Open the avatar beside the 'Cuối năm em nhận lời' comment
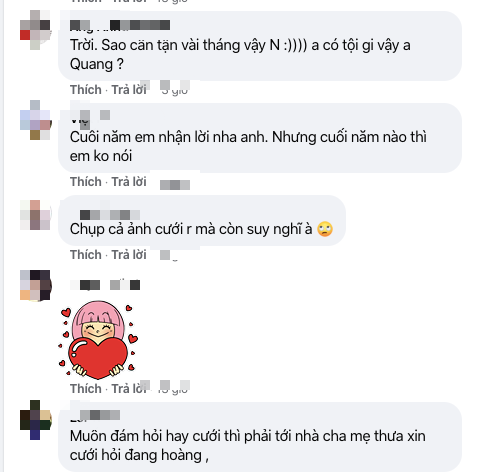Screen dimensions: 503x472 point(35,120)
